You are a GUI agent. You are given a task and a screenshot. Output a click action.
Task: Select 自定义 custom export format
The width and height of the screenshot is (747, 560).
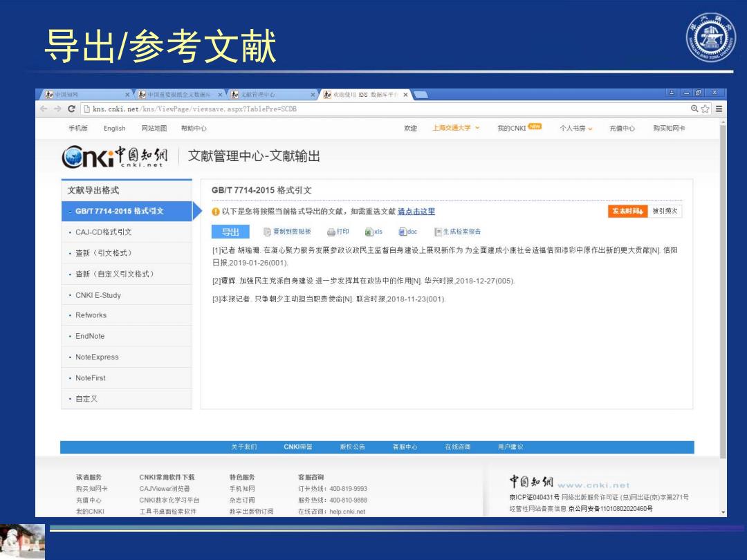pyautogui.click(x=127, y=399)
